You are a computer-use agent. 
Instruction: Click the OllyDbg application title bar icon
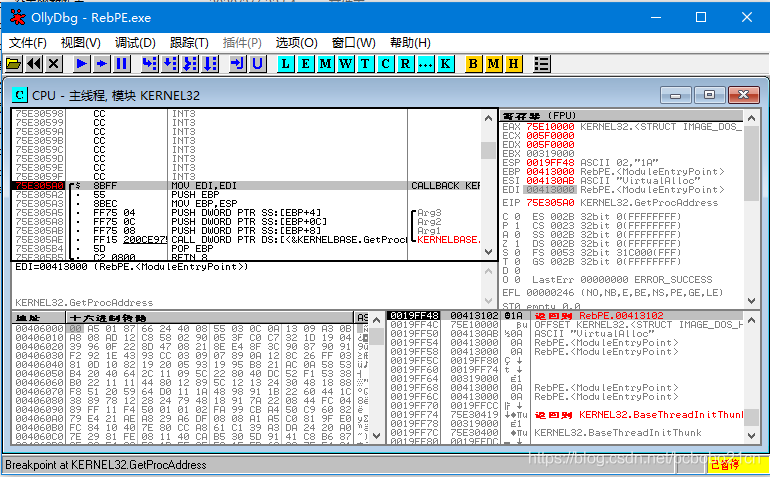pos(18,17)
